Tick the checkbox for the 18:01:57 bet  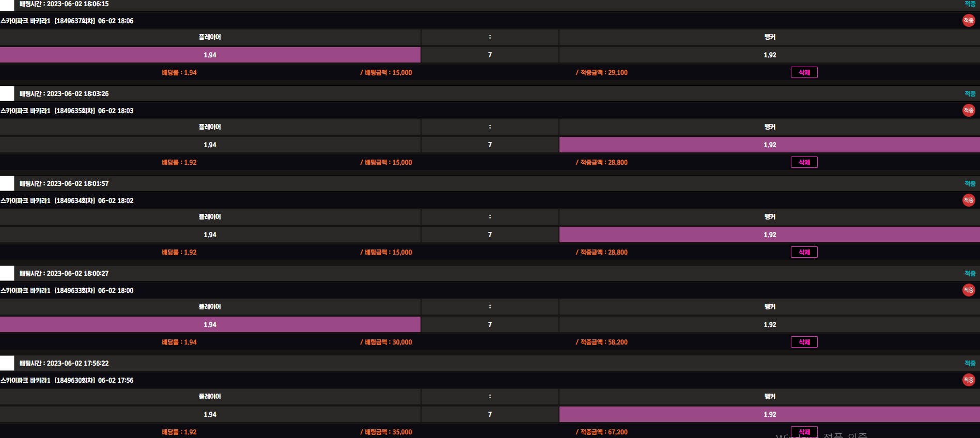(7, 183)
